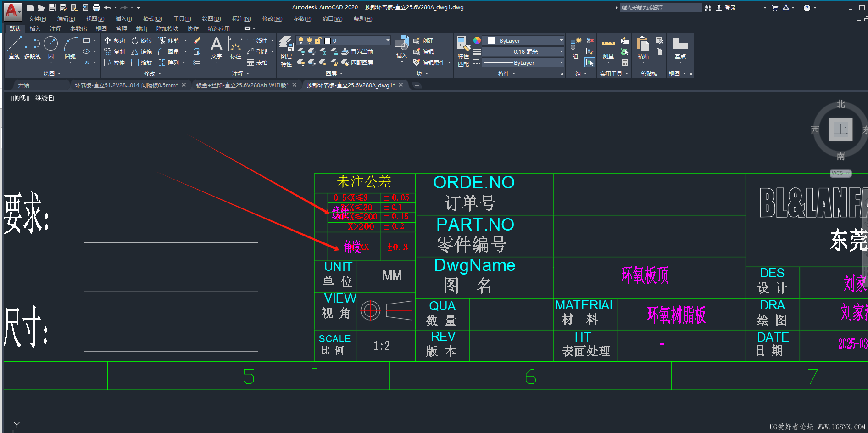Switch to 钣金+丝印-直立25.6V280Ah WIFI版 tab
The width and height of the screenshot is (868, 433).
[x=243, y=85]
